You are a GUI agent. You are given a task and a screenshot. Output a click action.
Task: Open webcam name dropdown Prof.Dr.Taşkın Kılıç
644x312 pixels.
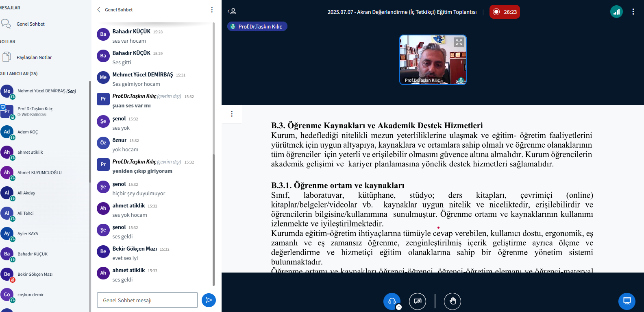424,80
